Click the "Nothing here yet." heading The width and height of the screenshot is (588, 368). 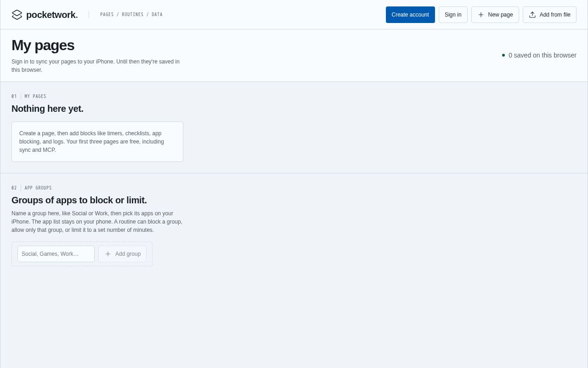click(47, 109)
